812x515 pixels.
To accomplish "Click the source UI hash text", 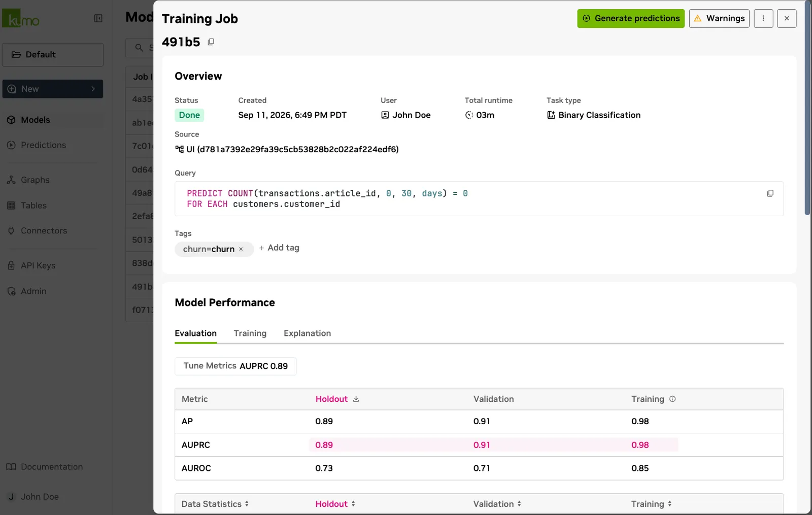I will pyautogui.click(x=292, y=149).
